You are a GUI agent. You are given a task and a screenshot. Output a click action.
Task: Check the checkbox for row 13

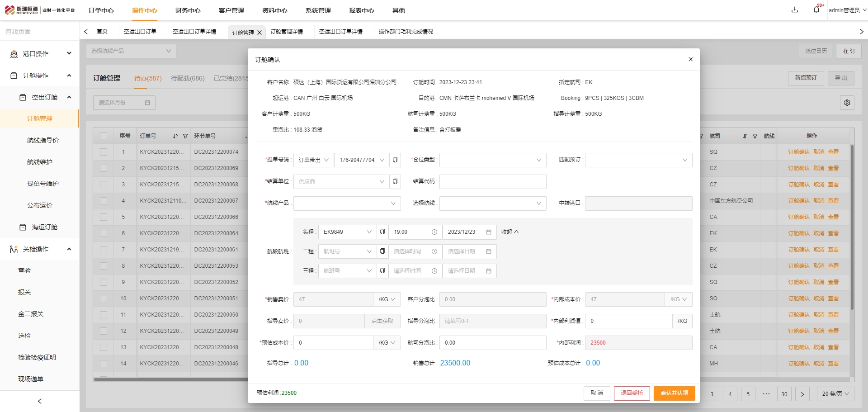click(x=104, y=347)
